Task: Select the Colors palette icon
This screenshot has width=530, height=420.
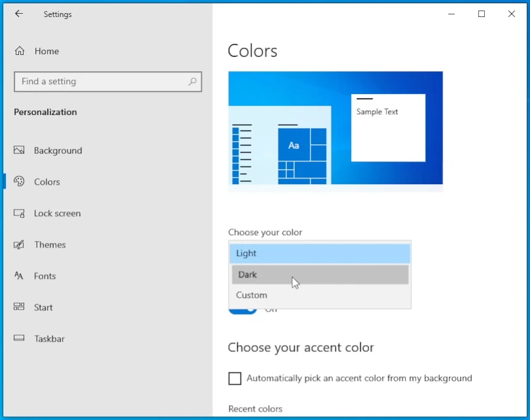Action: 19,182
